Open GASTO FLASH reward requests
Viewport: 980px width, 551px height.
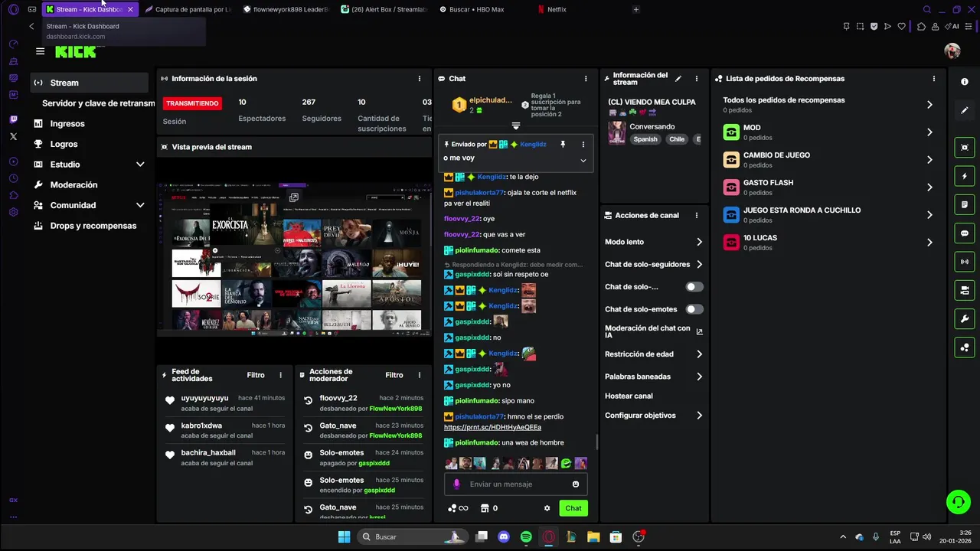(x=929, y=187)
